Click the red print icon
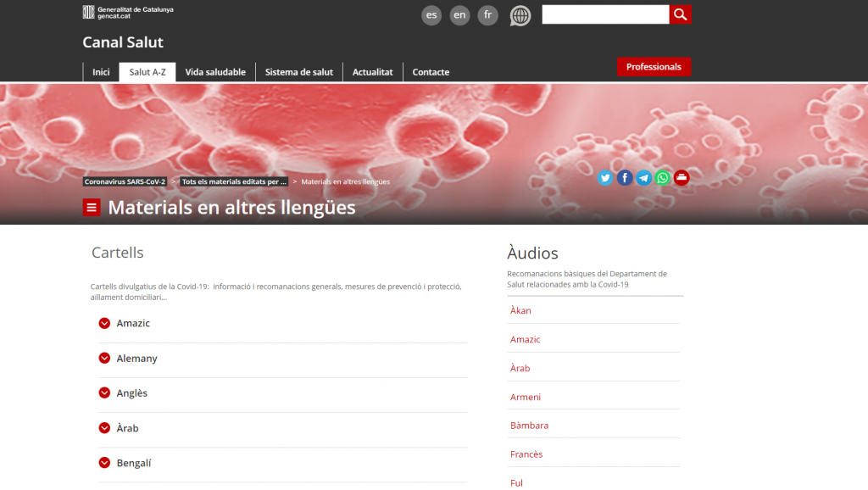The image size is (868, 490). [x=682, y=178]
